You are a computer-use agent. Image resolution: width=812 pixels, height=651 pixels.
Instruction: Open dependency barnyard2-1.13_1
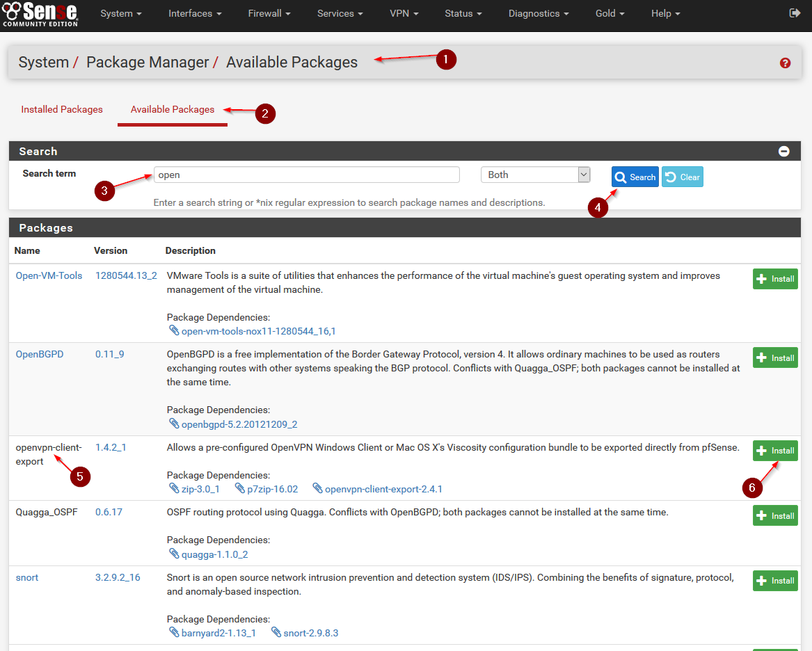tap(218, 633)
